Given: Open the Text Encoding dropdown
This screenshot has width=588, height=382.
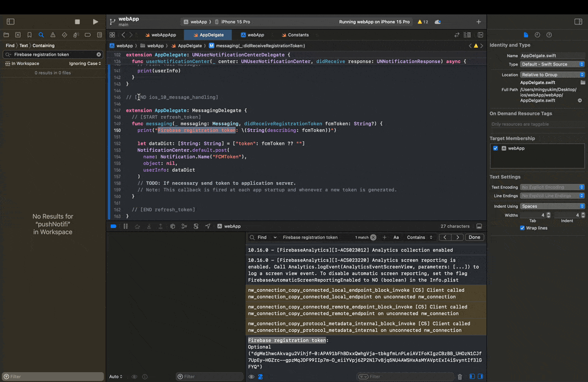Looking at the screenshot, I should [552, 187].
